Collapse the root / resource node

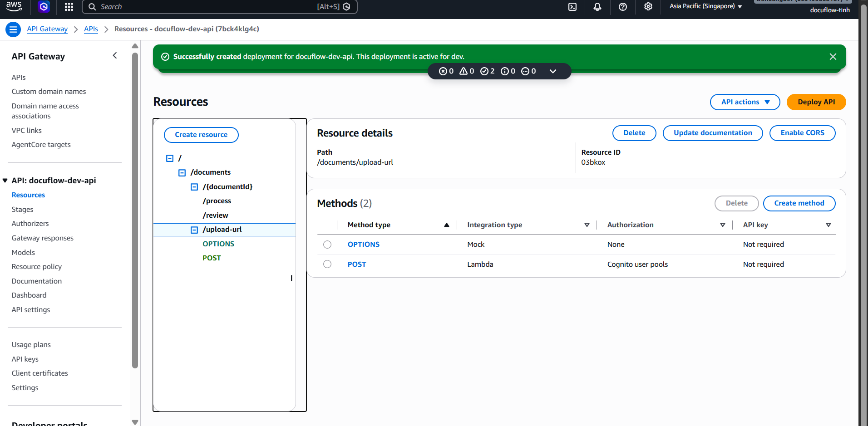coord(170,158)
